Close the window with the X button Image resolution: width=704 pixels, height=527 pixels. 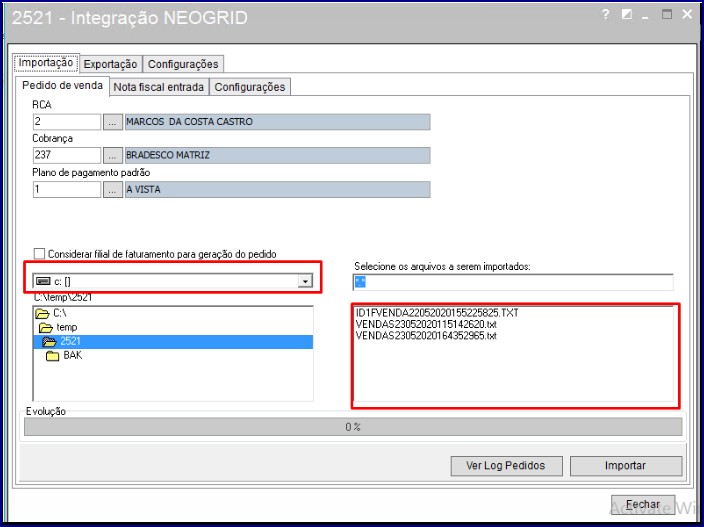(687, 14)
